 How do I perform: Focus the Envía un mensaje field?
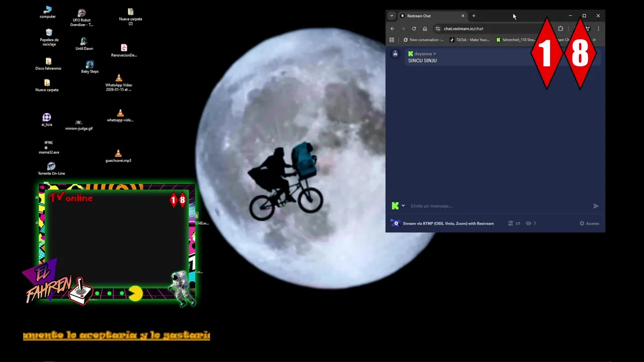tap(498, 206)
